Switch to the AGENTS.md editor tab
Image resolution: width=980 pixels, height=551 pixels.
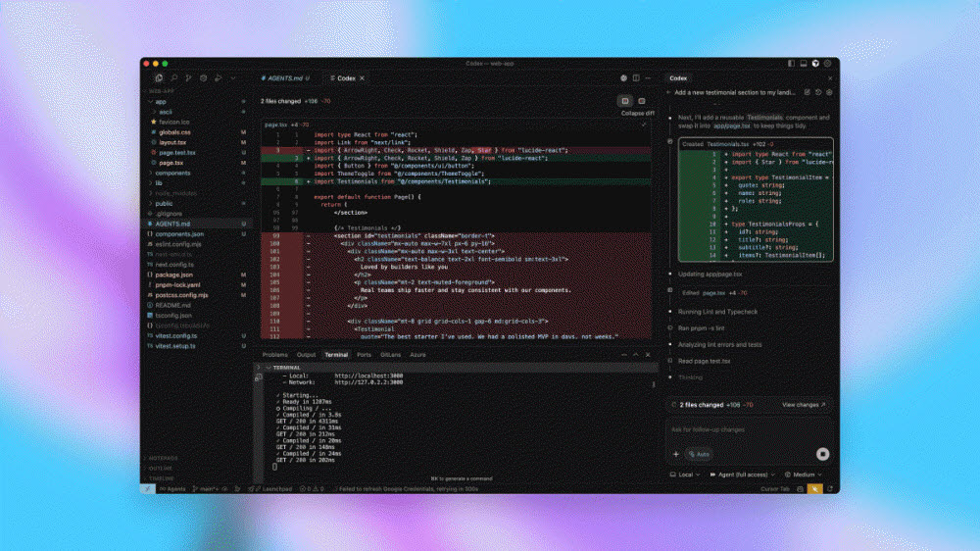coord(283,76)
